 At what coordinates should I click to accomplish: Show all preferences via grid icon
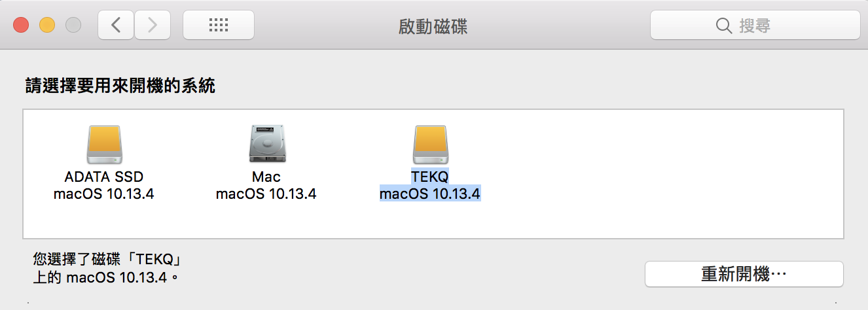pyautogui.click(x=218, y=26)
